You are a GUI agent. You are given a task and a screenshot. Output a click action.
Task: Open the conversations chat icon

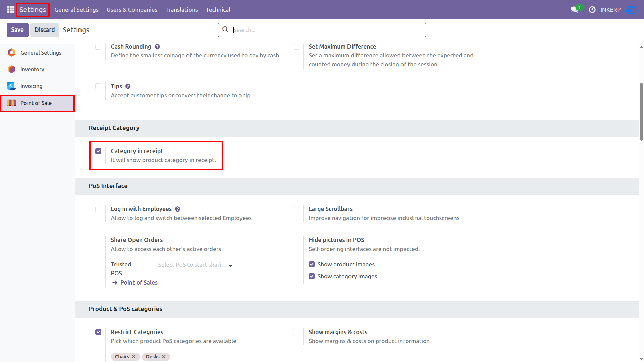click(574, 10)
